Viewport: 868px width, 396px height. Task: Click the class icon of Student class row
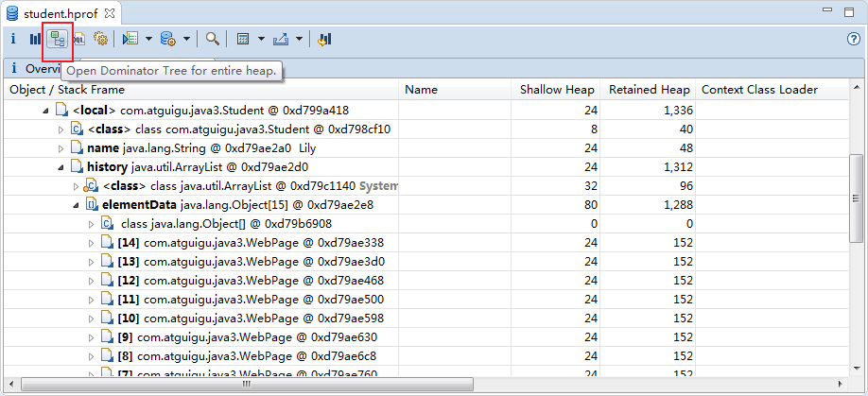point(77,130)
